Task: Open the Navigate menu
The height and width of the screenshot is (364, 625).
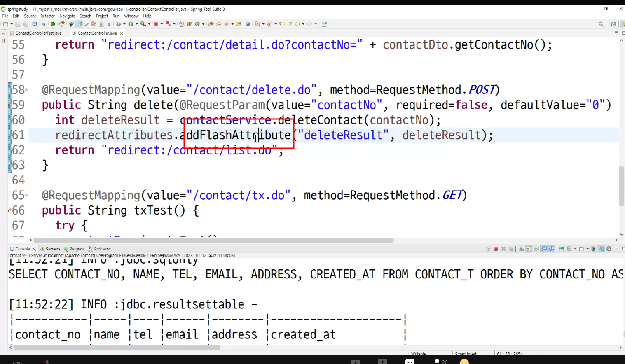Action: 67,16
